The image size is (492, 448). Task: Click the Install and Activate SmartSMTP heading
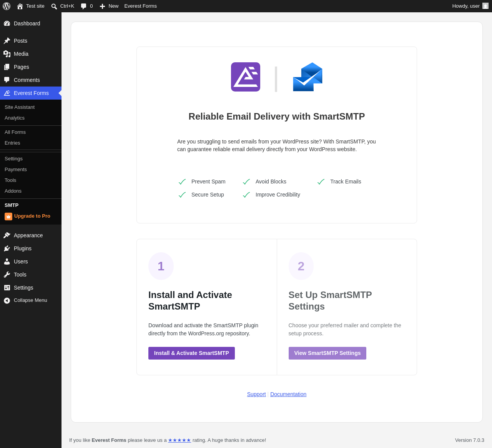(x=190, y=301)
